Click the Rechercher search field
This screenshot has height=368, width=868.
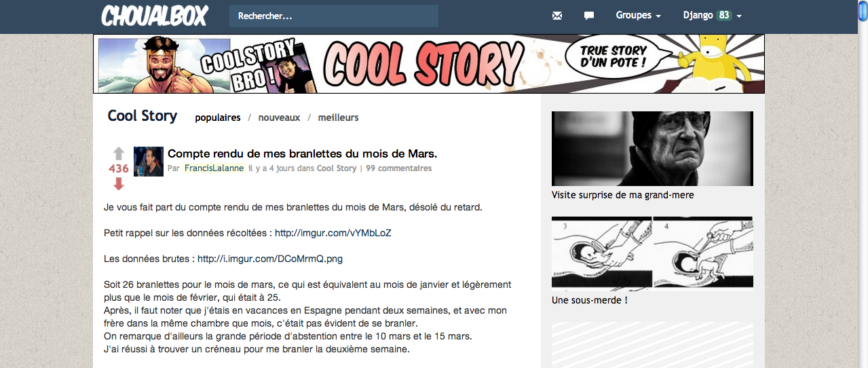(x=334, y=16)
